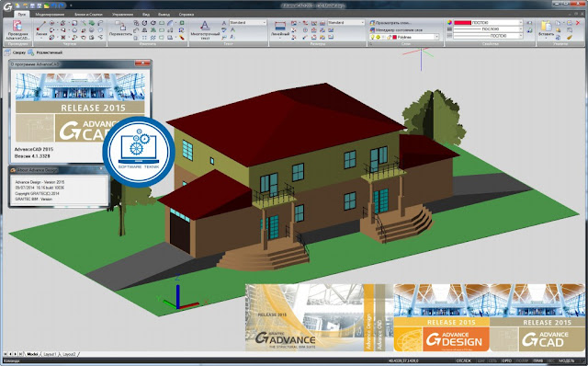Click the linetype icon left of properties lists

tap(449, 29)
